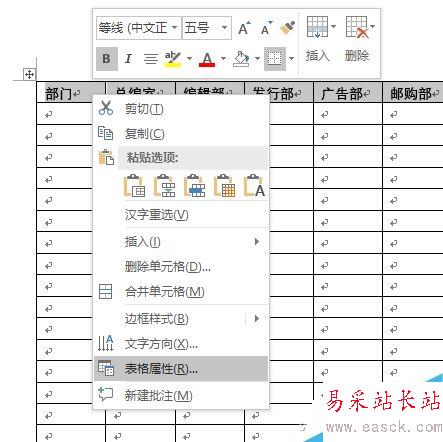
Task: Click the scissors cut icon
Action: (x=106, y=108)
